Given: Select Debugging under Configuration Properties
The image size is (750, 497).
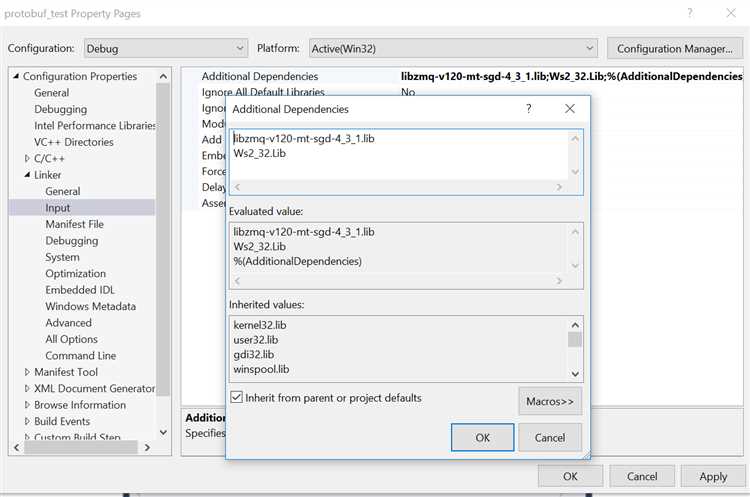Looking at the screenshot, I should [x=61, y=109].
